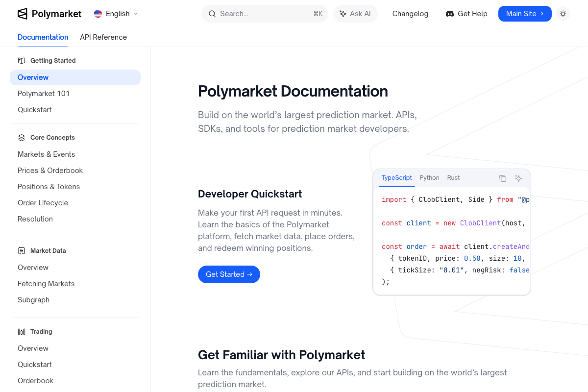588x392 pixels.
Task: Click the Core Concepts layers icon
Action: click(x=22, y=138)
